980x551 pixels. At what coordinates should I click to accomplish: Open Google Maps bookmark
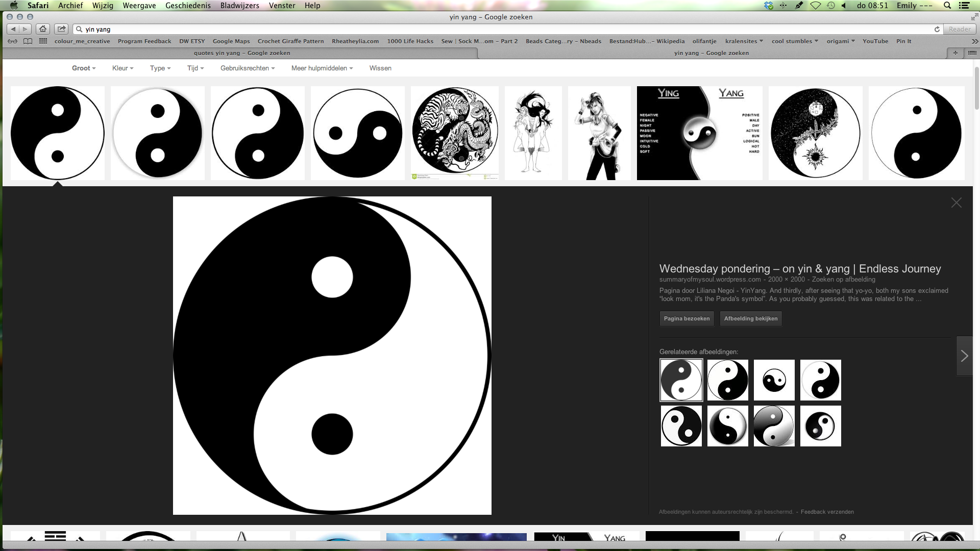[x=231, y=41]
